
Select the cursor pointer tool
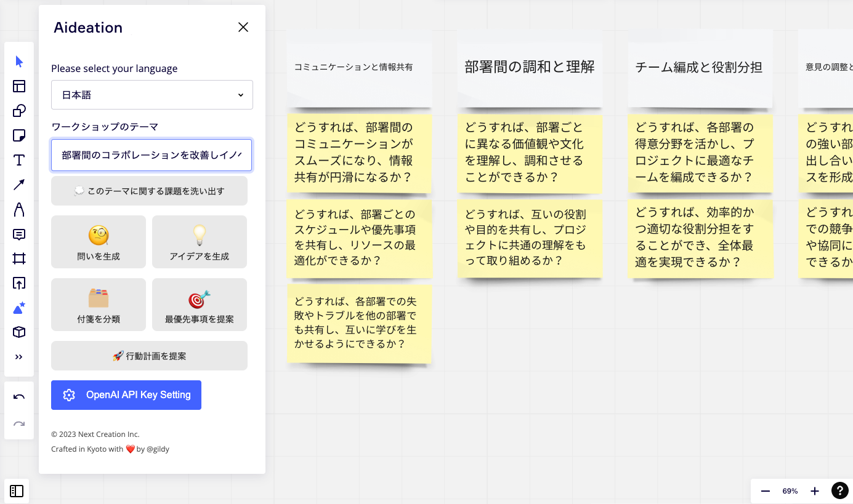19,62
